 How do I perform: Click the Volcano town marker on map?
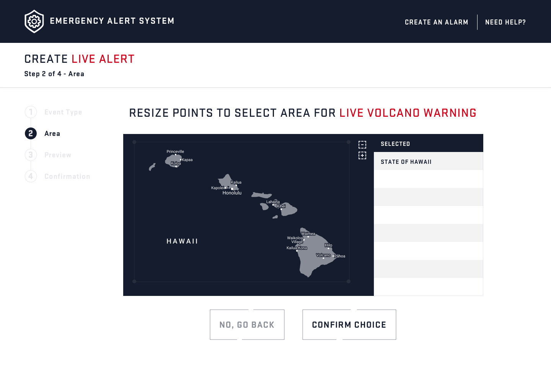coord(324,258)
